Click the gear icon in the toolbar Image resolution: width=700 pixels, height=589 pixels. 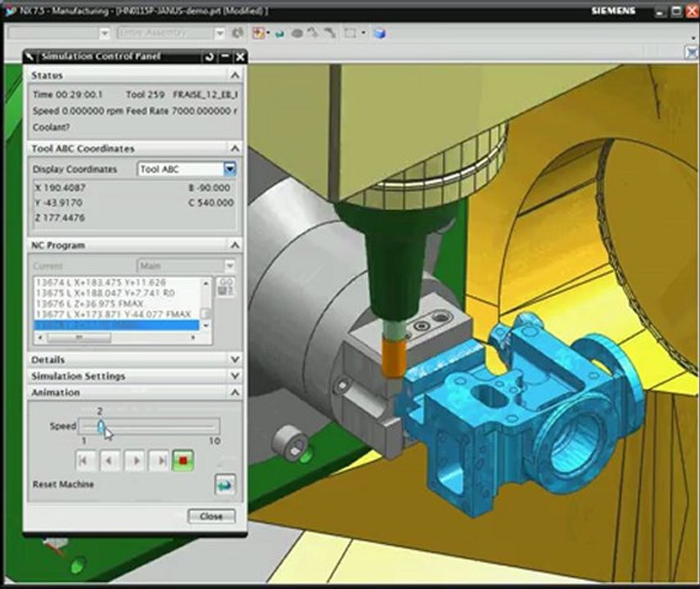click(238, 33)
